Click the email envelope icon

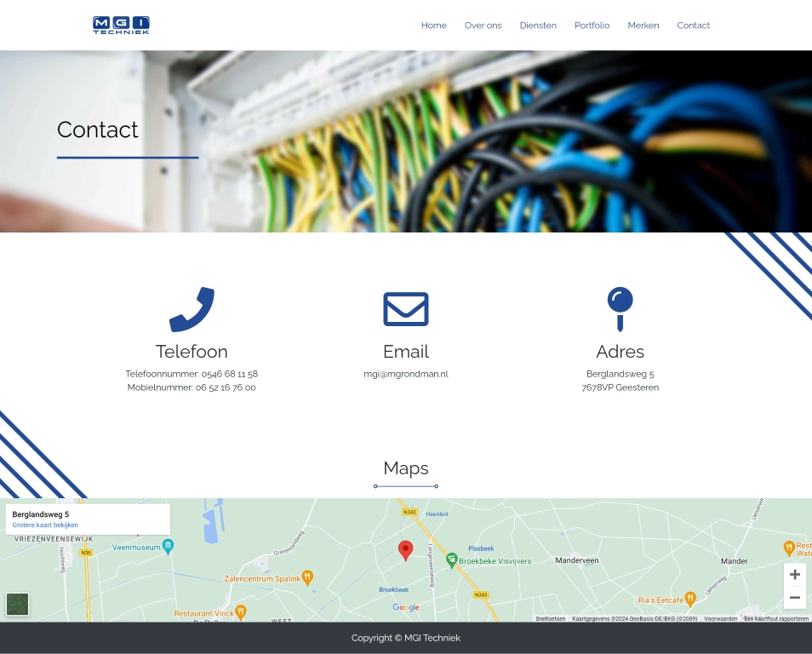(x=406, y=309)
